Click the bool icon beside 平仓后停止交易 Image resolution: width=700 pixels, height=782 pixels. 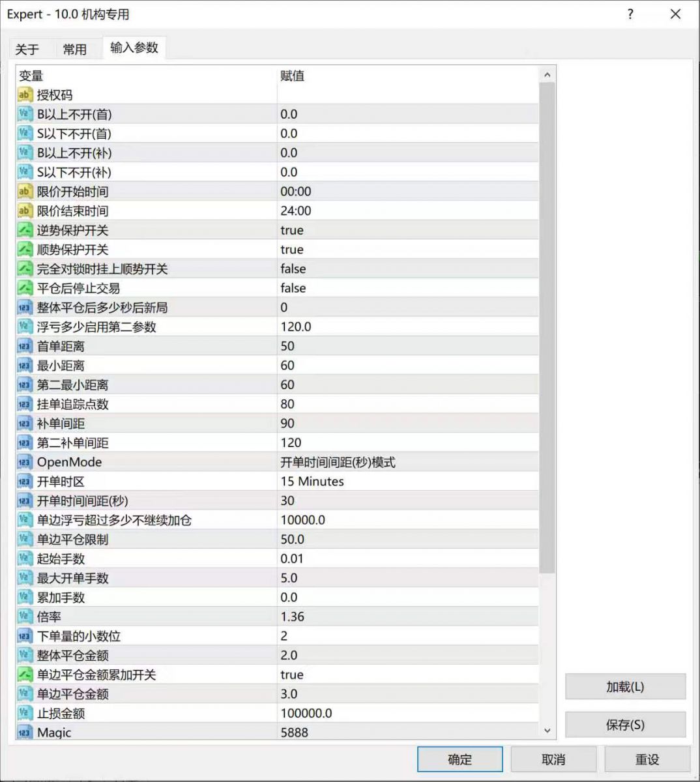24,288
